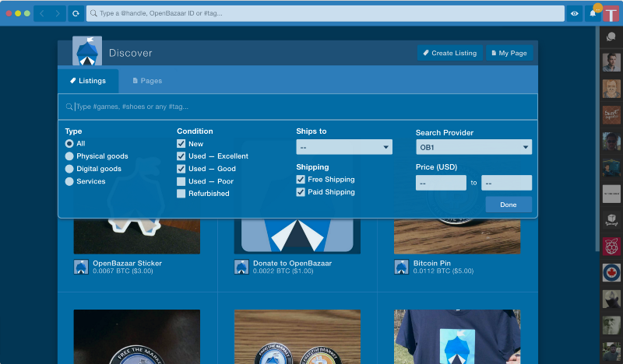Click the price 0.0067 BTC ($3.00)
This screenshot has width=623, height=364.
(123, 271)
